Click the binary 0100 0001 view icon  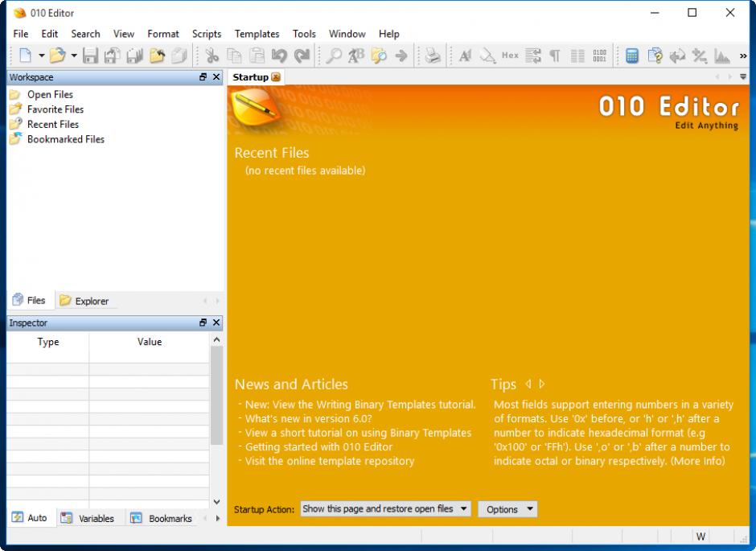click(599, 56)
